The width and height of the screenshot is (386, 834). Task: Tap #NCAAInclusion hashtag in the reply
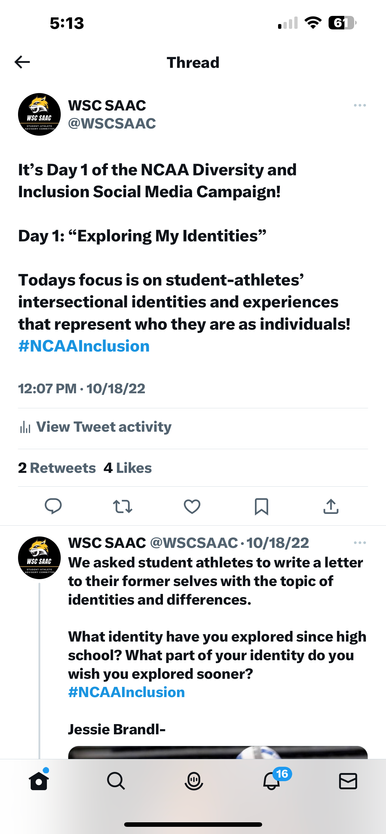[x=126, y=692]
